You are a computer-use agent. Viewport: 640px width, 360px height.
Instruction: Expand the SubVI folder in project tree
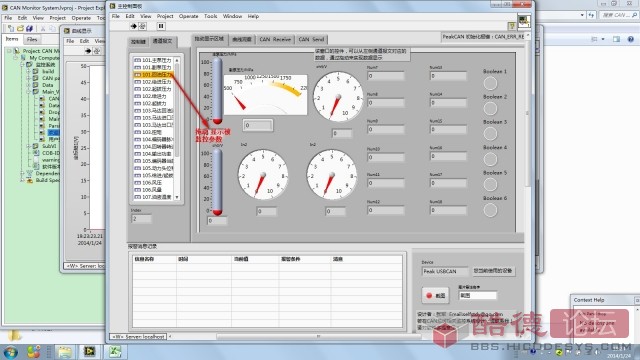pyautogui.click(x=28, y=146)
